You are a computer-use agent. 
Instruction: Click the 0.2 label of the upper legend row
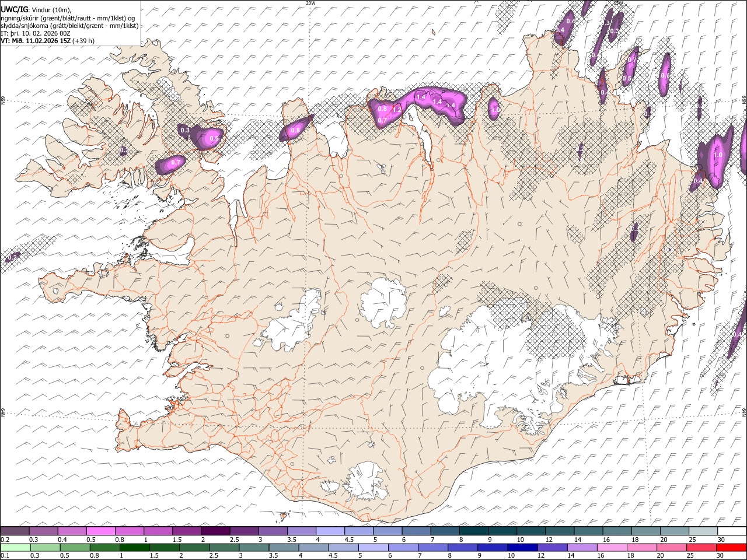(x=4, y=540)
